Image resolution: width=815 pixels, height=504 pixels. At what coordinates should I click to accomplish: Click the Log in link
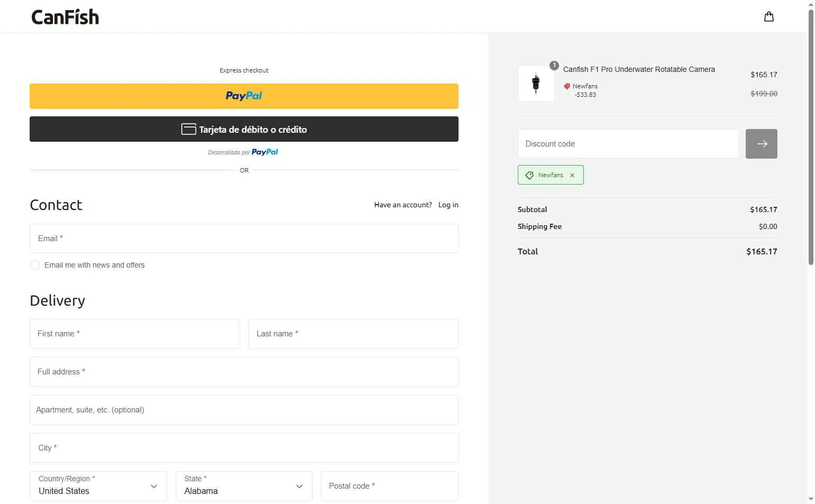point(448,205)
